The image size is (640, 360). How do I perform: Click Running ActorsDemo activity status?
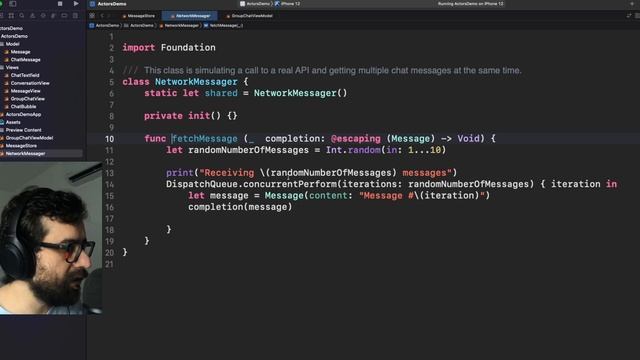pos(471,4)
